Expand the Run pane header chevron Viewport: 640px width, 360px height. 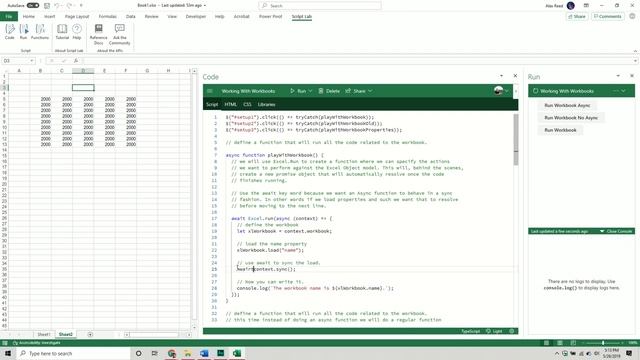[623, 91]
